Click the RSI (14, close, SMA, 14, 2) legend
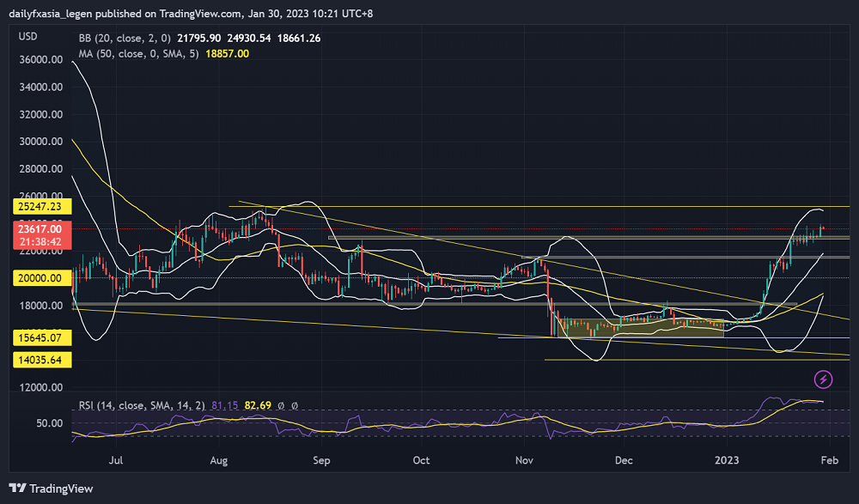The width and height of the screenshot is (859, 504). click(142, 405)
